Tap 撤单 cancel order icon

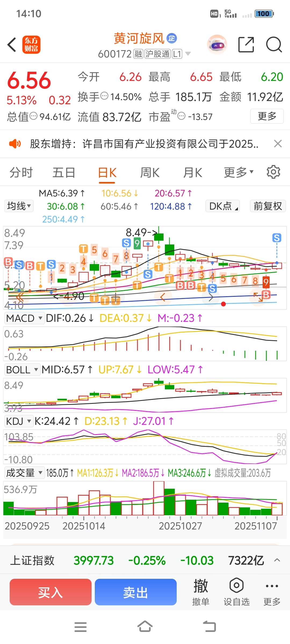(x=201, y=592)
